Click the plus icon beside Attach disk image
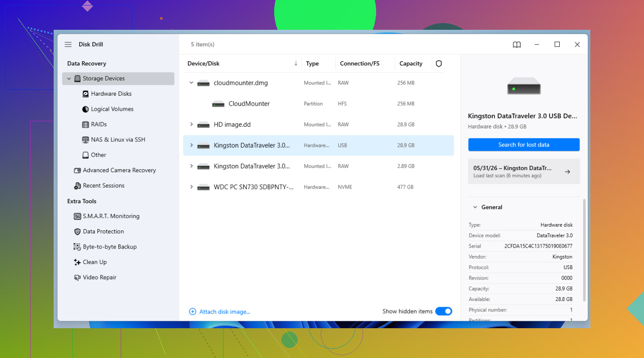This screenshot has height=358, width=644. (x=192, y=312)
